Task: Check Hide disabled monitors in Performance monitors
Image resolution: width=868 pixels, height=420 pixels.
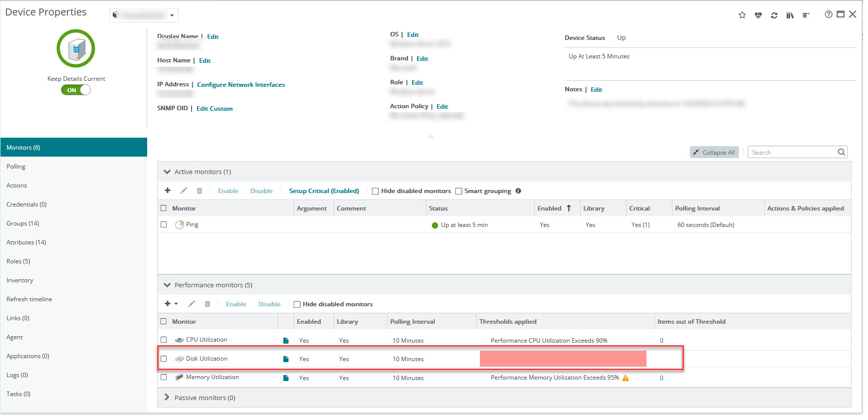Action: click(297, 304)
